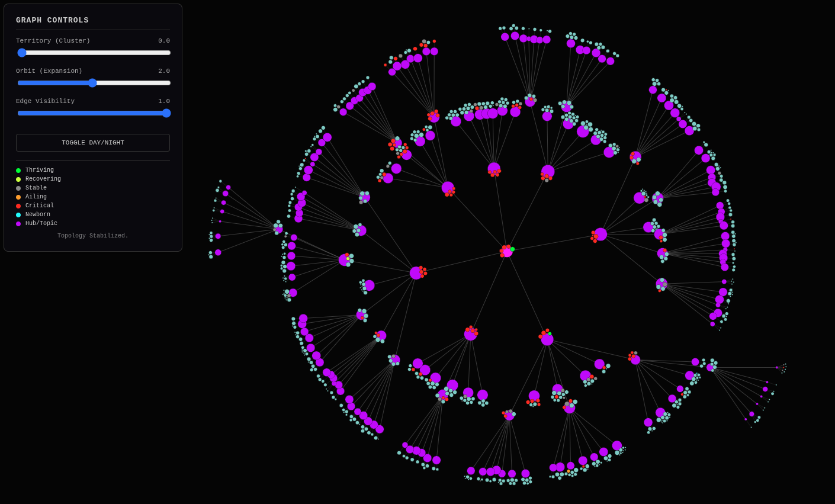This screenshot has height=504, width=835.
Task: Click the orange Ailing legend dot
Action: point(18,197)
